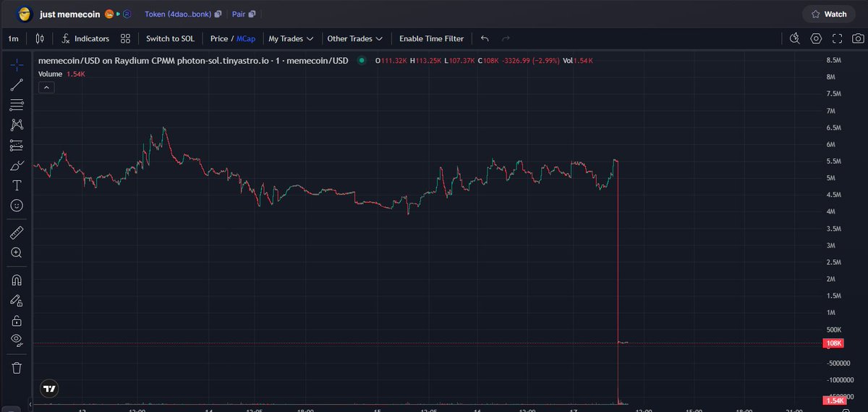Open the layout grid templates icon

pos(126,38)
